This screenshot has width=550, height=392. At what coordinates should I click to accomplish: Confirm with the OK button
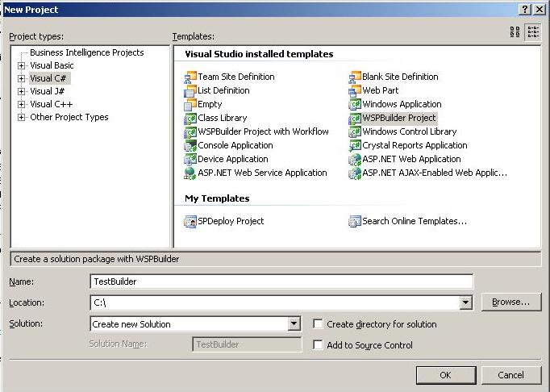(x=446, y=375)
